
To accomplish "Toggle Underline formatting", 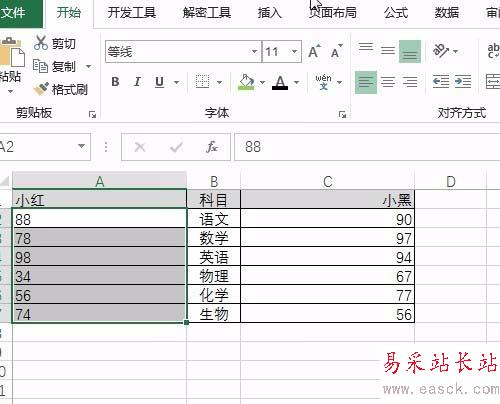I will (159, 82).
